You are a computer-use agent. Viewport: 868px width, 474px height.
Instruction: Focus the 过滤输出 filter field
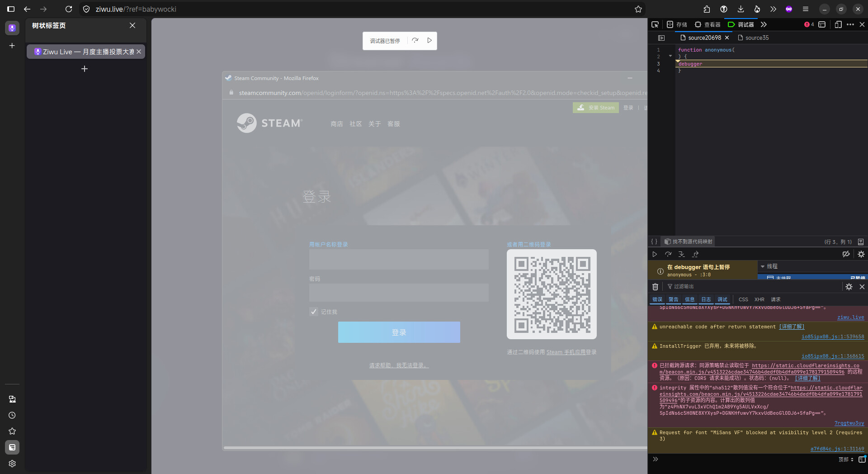pos(753,287)
